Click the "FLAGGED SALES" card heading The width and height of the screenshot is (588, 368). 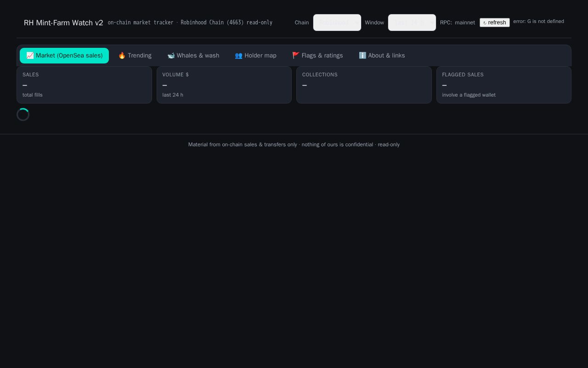pyautogui.click(x=463, y=75)
